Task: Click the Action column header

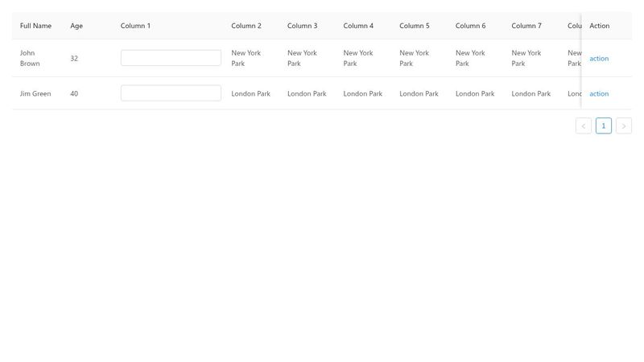Action: [600, 26]
